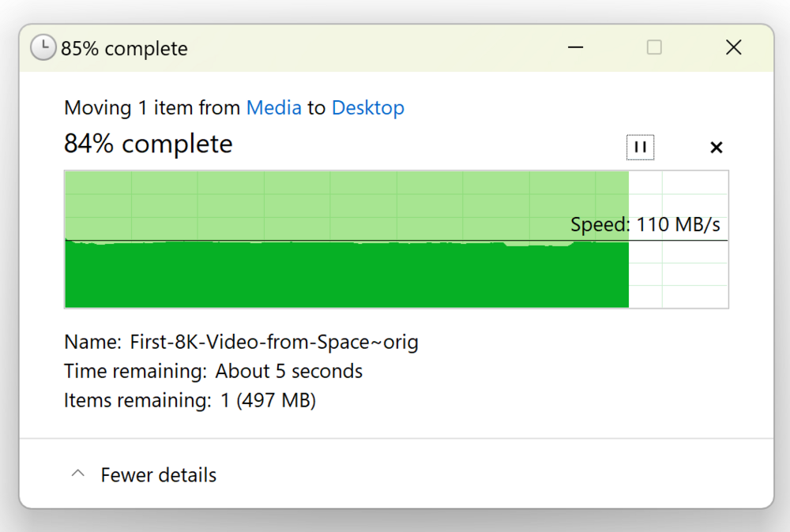
Task: Click the Fewer details label
Action: 158,474
